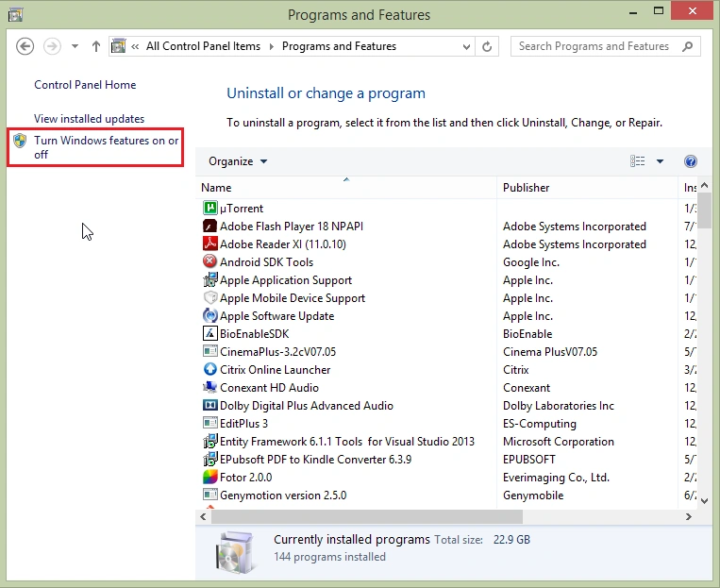This screenshot has height=588, width=720.
Task: Open Turn Windows features on or off
Action: pyautogui.click(x=106, y=147)
